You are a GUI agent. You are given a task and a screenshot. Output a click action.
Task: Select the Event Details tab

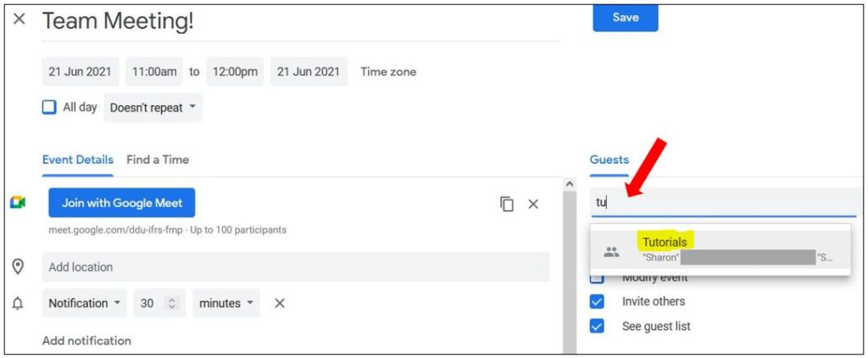(x=77, y=159)
